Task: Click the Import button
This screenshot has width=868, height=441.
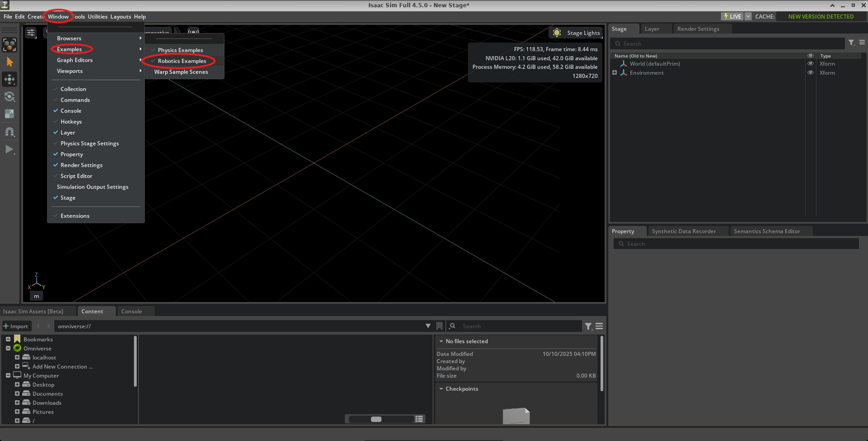Action: tap(16, 326)
